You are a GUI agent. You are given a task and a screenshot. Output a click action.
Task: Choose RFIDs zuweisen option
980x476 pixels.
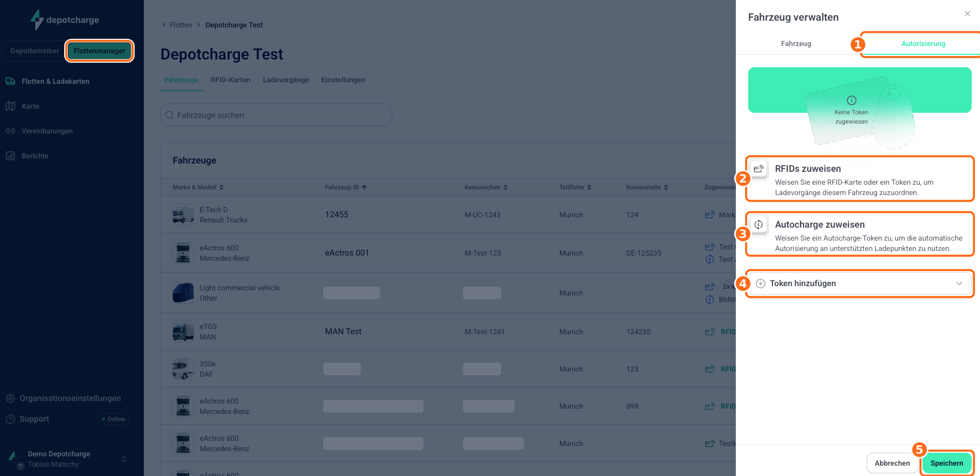pyautogui.click(x=860, y=179)
